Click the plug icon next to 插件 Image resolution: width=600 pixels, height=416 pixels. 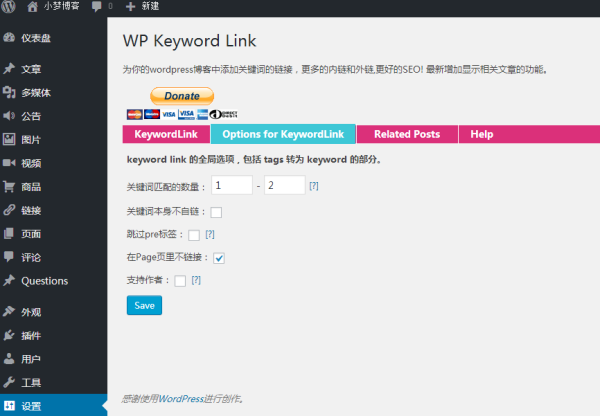coord(9,335)
